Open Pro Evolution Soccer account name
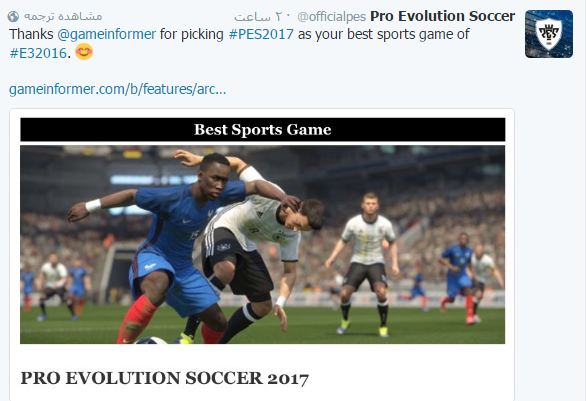 (x=442, y=16)
